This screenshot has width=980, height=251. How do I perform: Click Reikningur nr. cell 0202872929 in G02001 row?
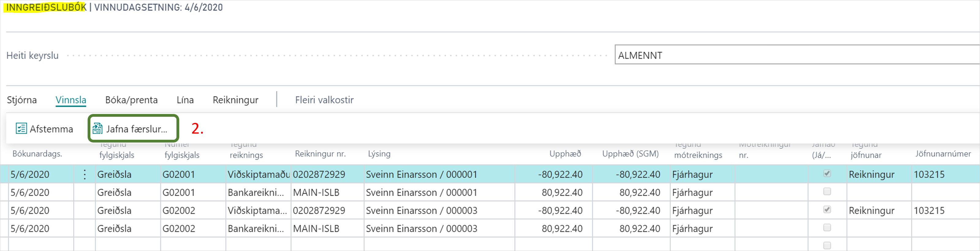point(319,175)
